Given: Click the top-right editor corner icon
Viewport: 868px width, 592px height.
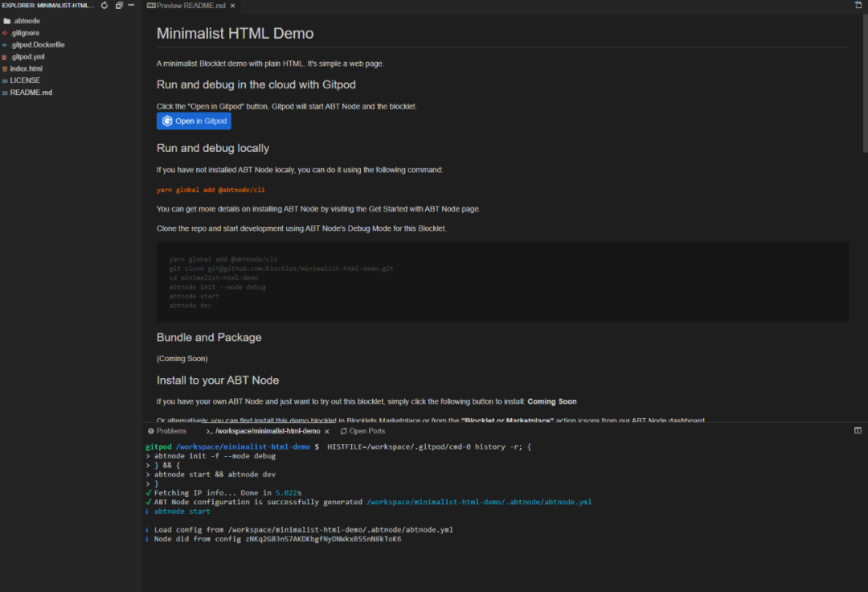Looking at the screenshot, I should point(858,5).
